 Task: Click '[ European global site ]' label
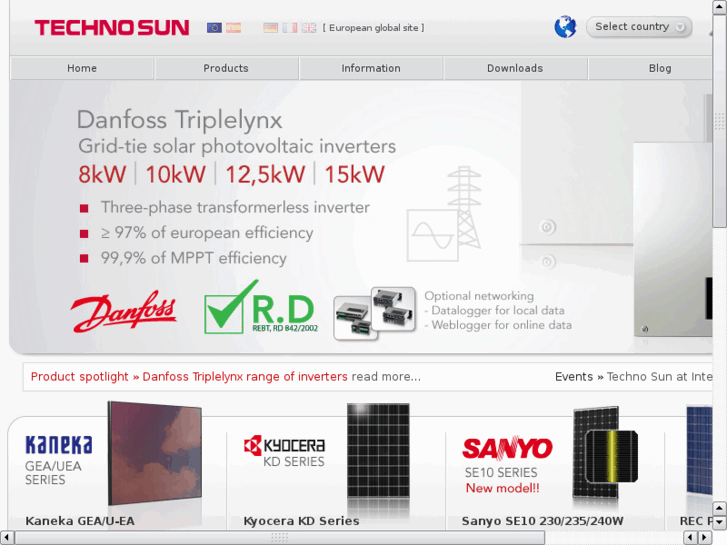[373, 28]
